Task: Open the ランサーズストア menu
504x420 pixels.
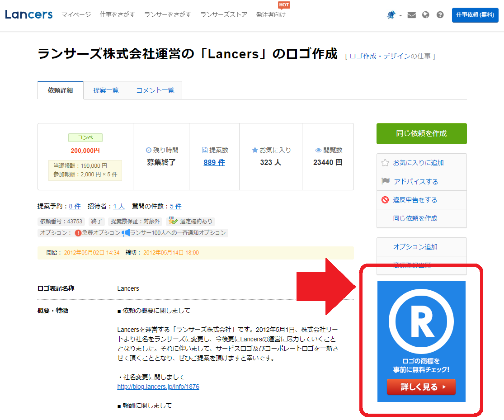Action: coord(224,15)
